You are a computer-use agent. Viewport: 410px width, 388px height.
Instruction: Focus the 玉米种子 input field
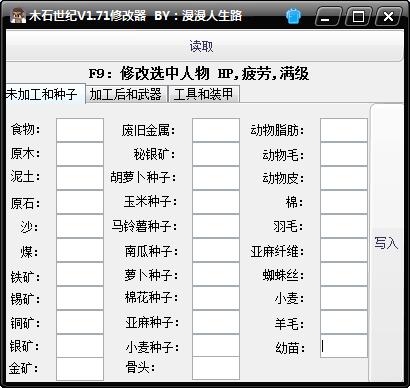tap(216, 202)
